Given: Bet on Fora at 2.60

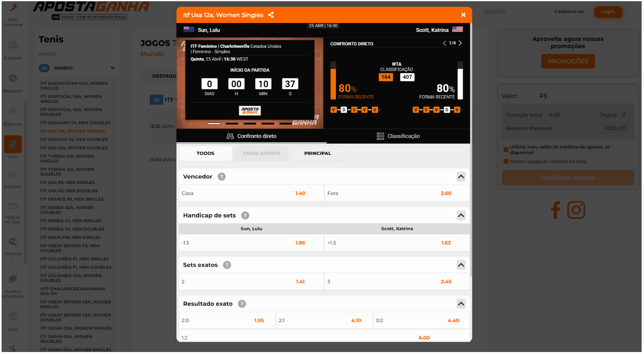Looking at the screenshot, I should click(397, 194).
